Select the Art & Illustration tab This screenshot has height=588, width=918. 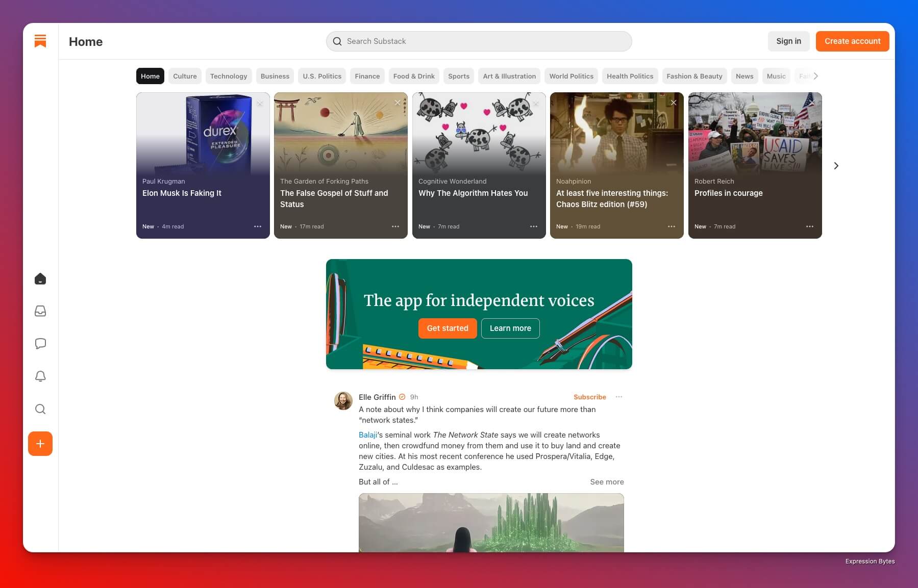coord(509,76)
